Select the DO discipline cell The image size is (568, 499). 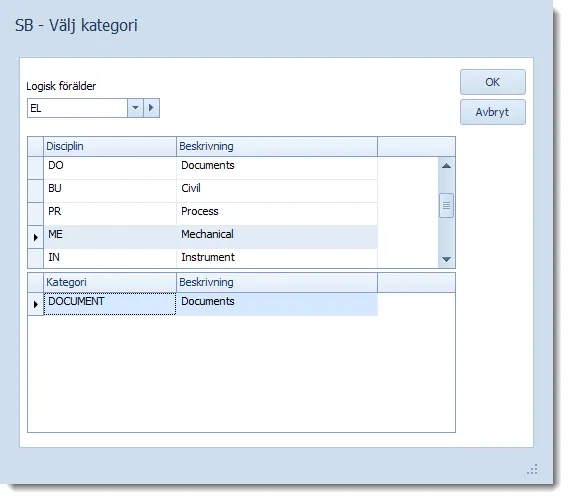point(110,168)
